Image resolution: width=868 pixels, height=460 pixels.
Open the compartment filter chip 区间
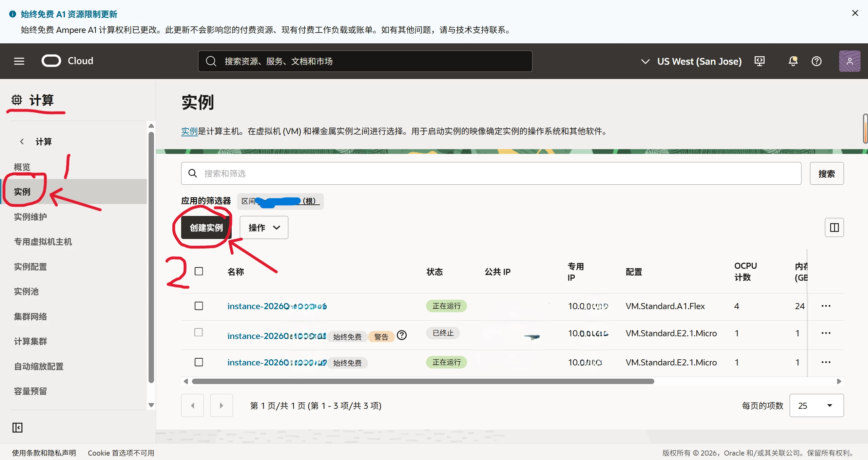click(280, 201)
